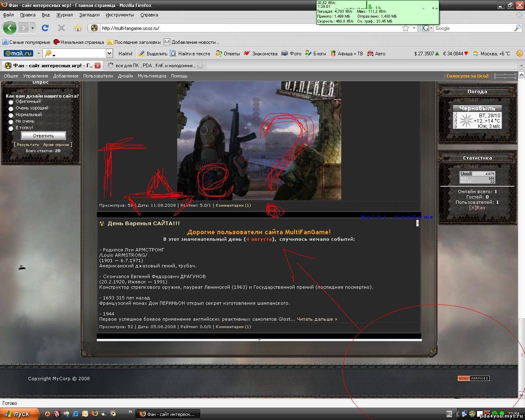The height and width of the screenshot is (420, 525).
Task: Click Выделить highlighter toolbar button
Action: pyautogui.click(x=153, y=54)
